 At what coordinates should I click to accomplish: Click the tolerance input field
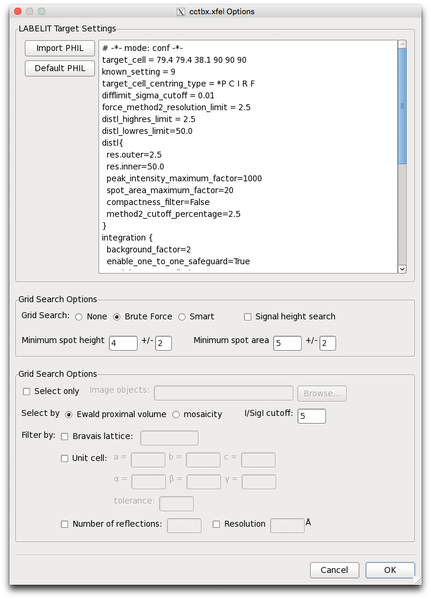pos(177,503)
